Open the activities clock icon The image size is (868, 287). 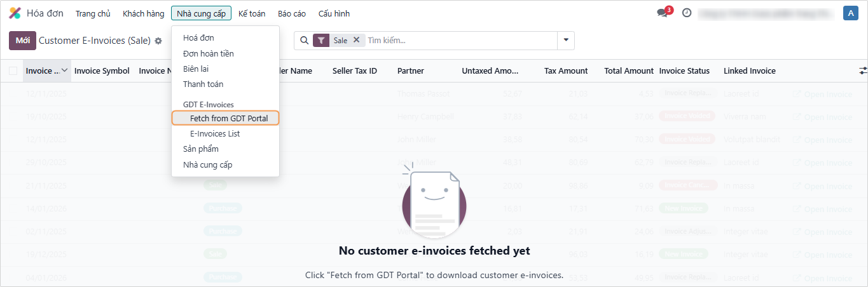[687, 13]
